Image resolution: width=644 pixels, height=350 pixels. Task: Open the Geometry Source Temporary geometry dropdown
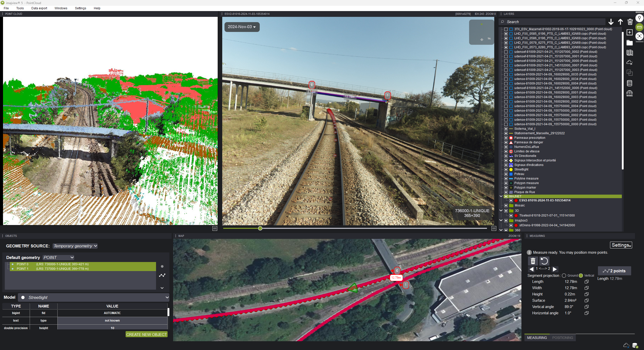pos(75,246)
